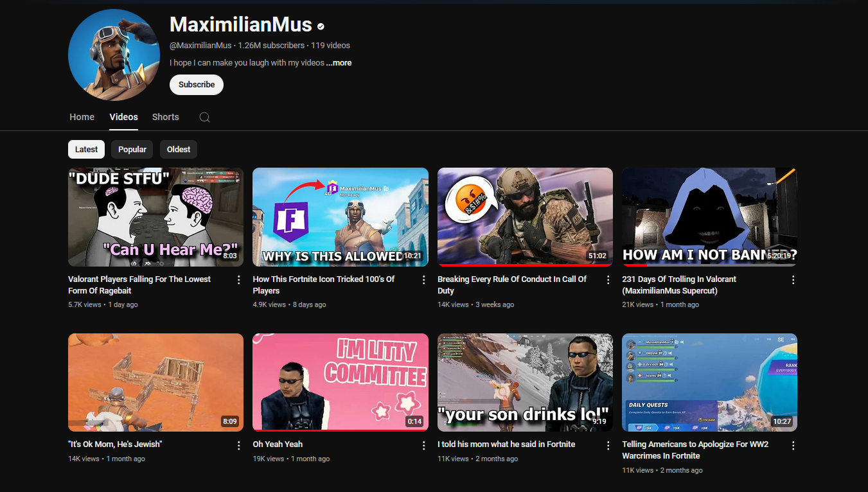Subscribe to the MaximilianMus channel

[x=197, y=85]
